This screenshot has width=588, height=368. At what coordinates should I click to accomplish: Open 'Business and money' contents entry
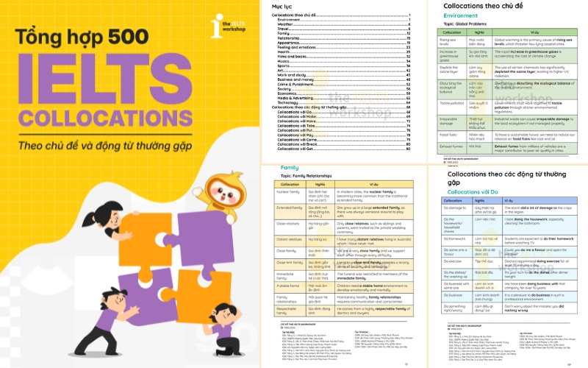344,79
